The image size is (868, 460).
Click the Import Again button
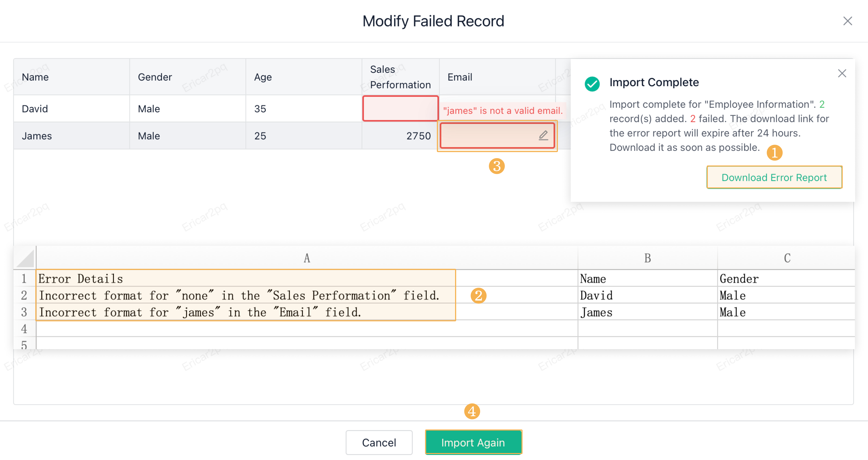click(x=473, y=442)
